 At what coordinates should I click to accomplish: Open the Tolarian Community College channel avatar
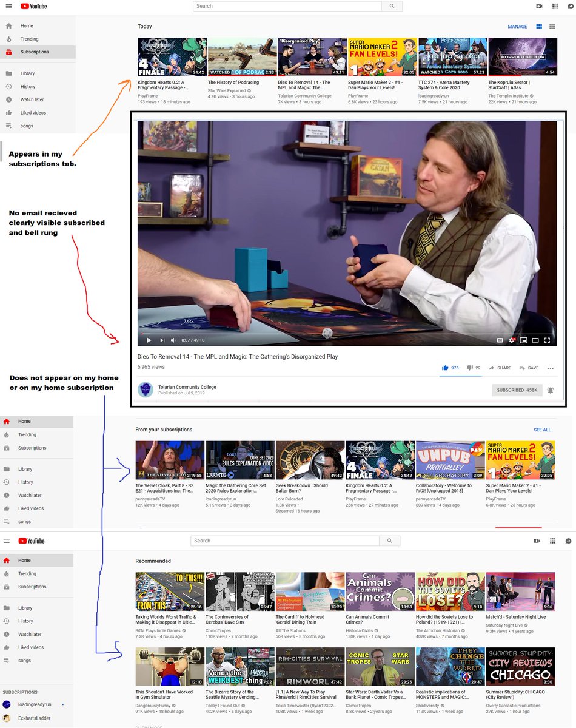tap(145, 389)
